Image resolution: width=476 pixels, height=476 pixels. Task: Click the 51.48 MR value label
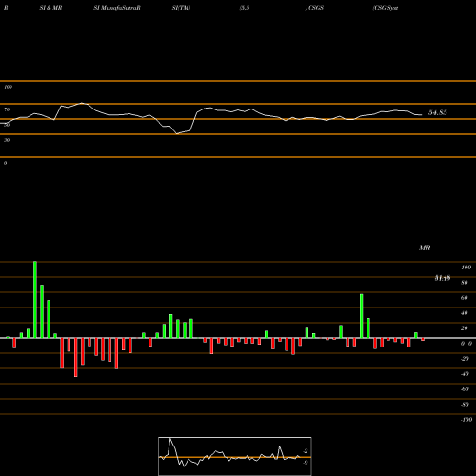pyautogui.click(x=443, y=278)
